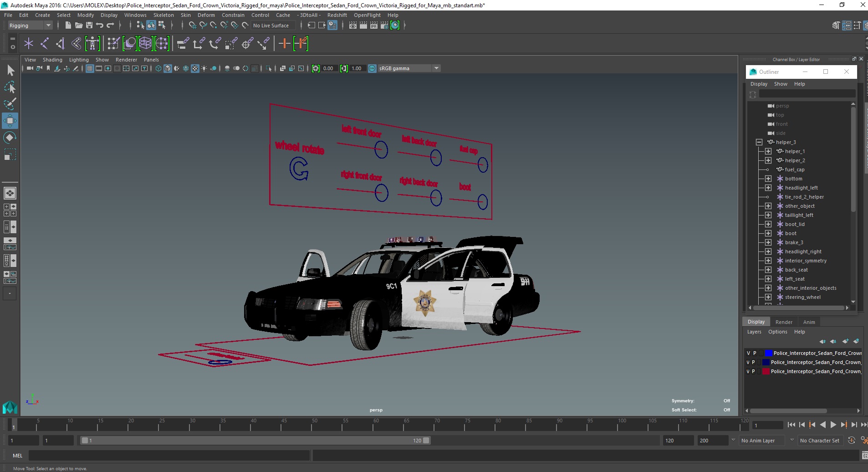Image resolution: width=868 pixels, height=472 pixels.
Task: Switch to the Anim layer tab
Action: click(x=809, y=322)
